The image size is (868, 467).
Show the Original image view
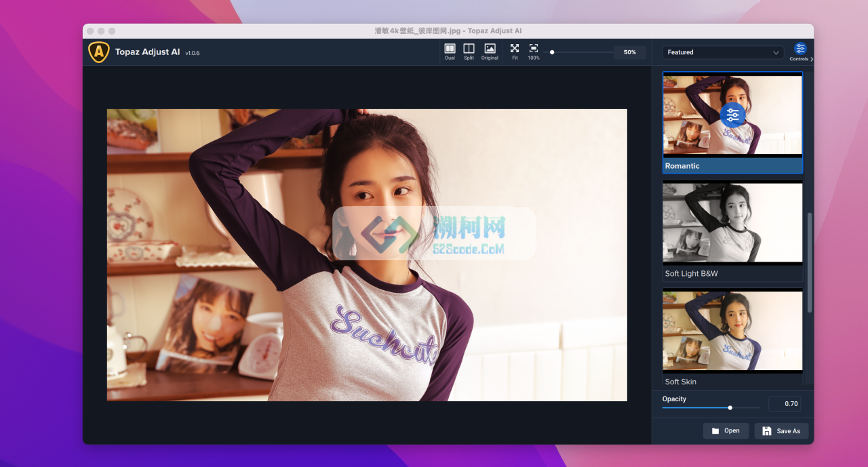coord(490,52)
